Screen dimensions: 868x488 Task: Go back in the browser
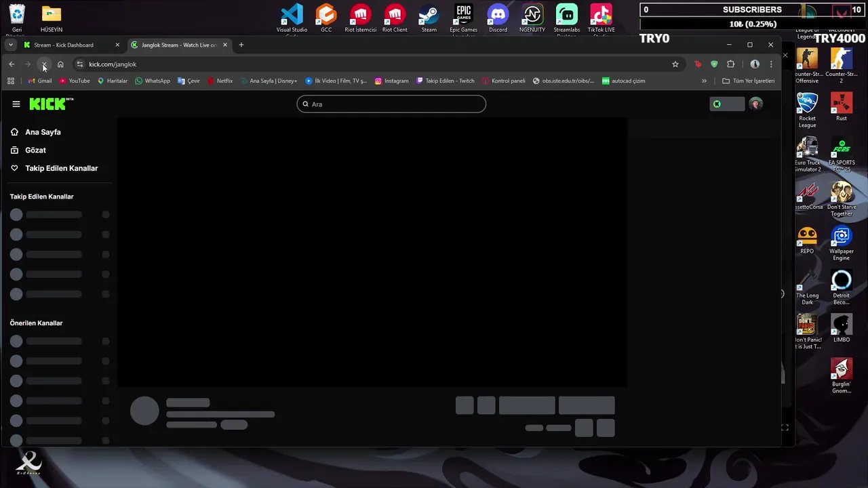point(12,64)
